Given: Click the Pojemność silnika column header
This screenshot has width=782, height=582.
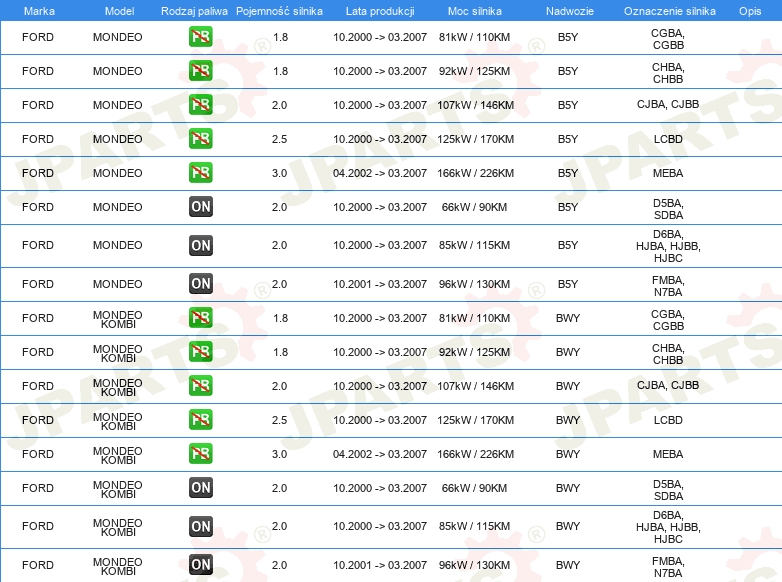Looking at the screenshot, I should coord(279,11).
